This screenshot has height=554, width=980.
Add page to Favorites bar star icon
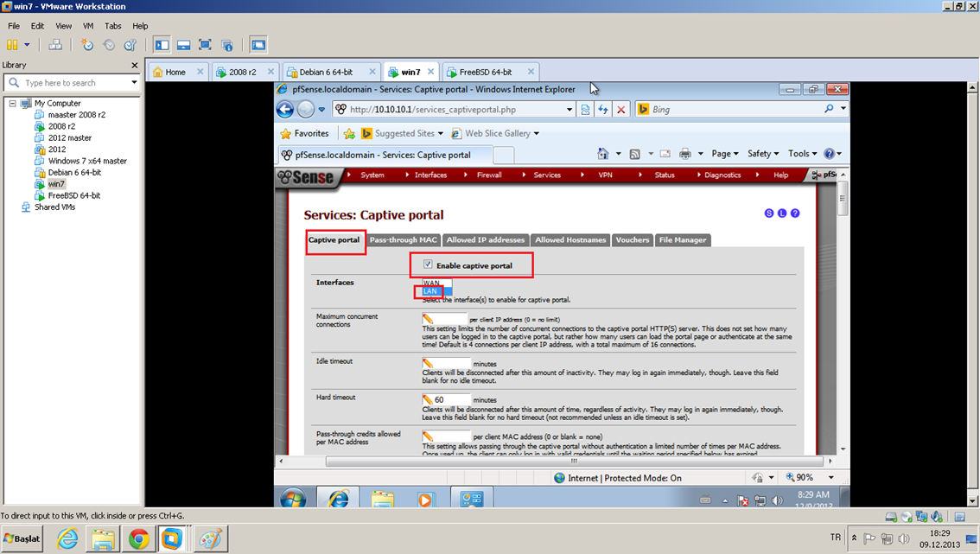point(349,133)
